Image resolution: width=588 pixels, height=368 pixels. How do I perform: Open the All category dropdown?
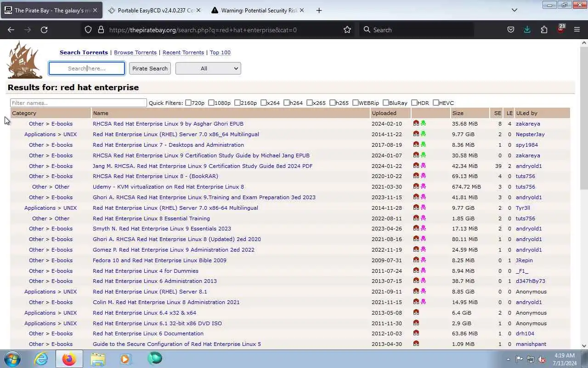(208, 68)
